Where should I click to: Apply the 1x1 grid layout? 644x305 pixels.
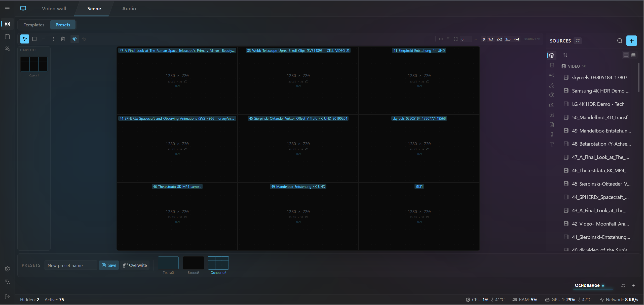point(491,39)
